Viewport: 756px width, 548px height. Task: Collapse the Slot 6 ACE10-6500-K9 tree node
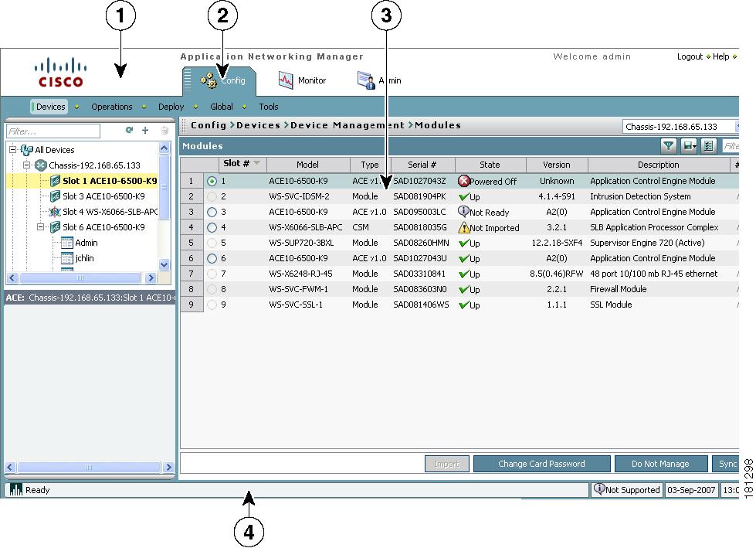point(41,226)
